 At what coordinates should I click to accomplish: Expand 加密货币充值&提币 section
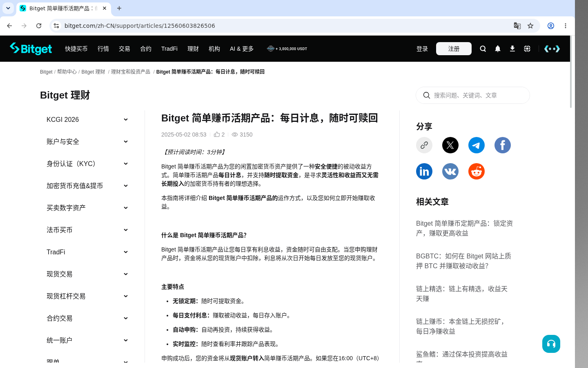[x=87, y=186]
